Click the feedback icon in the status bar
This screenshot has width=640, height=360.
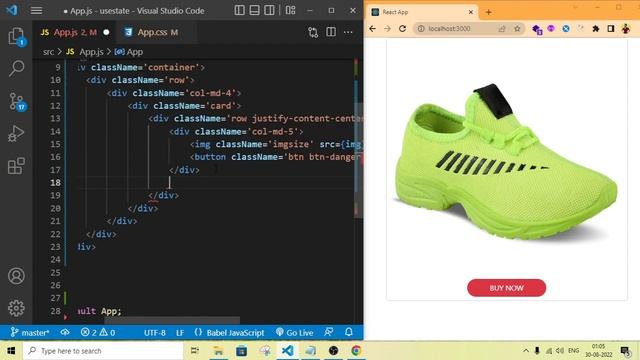pyautogui.click(x=329, y=333)
